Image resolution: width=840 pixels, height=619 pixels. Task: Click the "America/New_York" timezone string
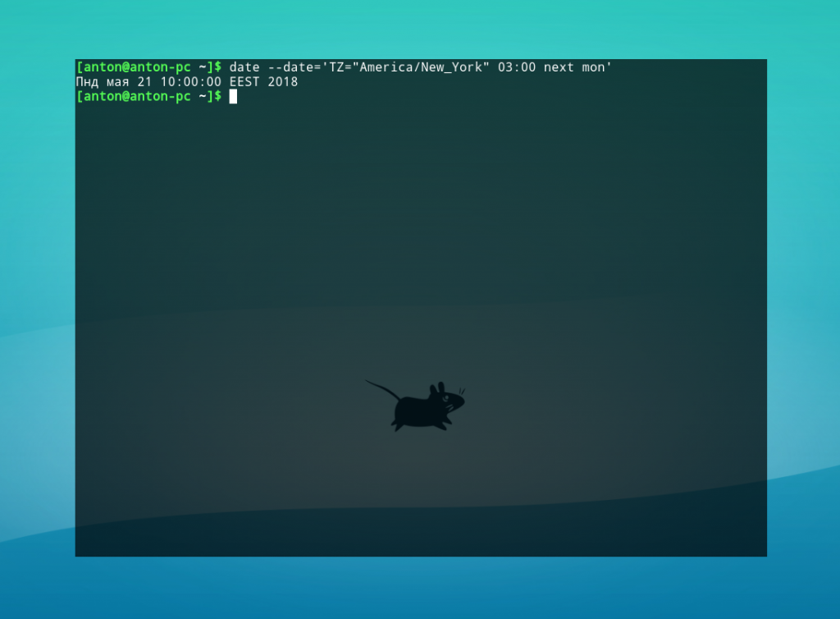[x=422, y=67]
